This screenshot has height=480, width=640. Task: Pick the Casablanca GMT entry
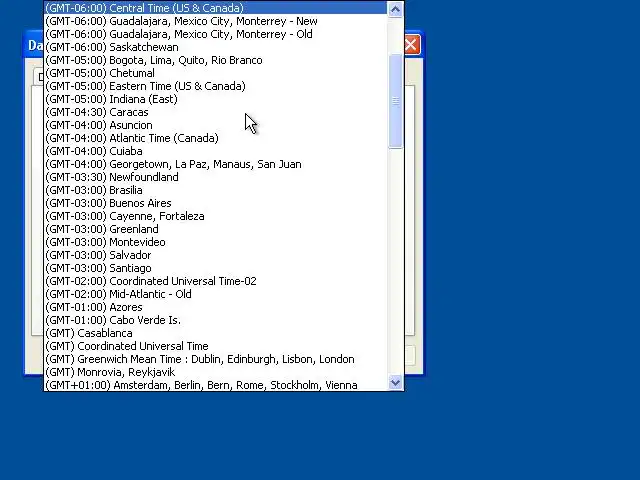click(x=216, y=333)
